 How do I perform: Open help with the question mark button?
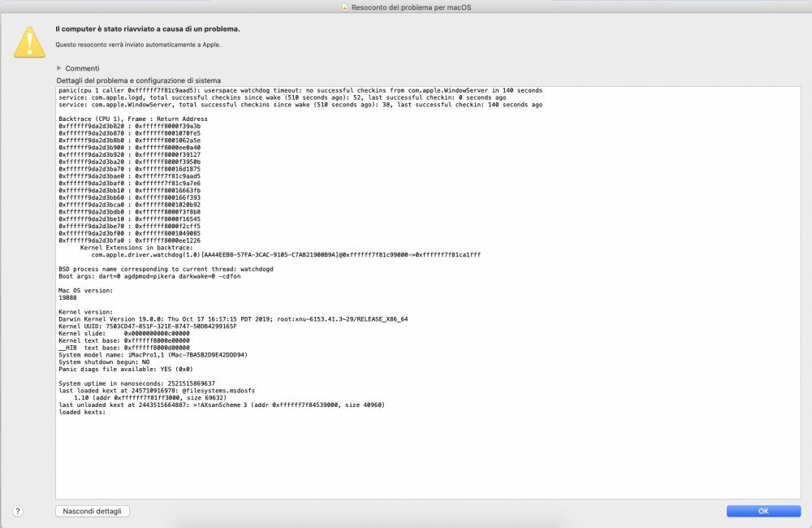coord(18,512)
